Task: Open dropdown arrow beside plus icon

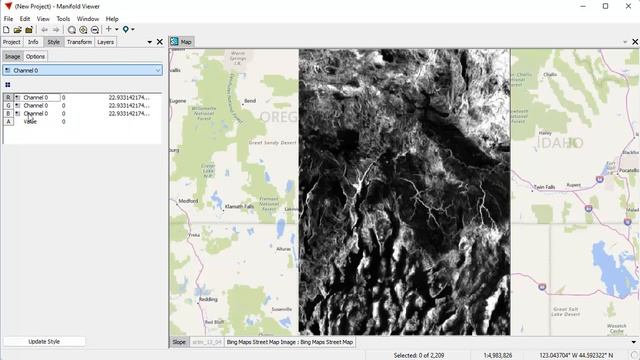Action: pos(116,29)
